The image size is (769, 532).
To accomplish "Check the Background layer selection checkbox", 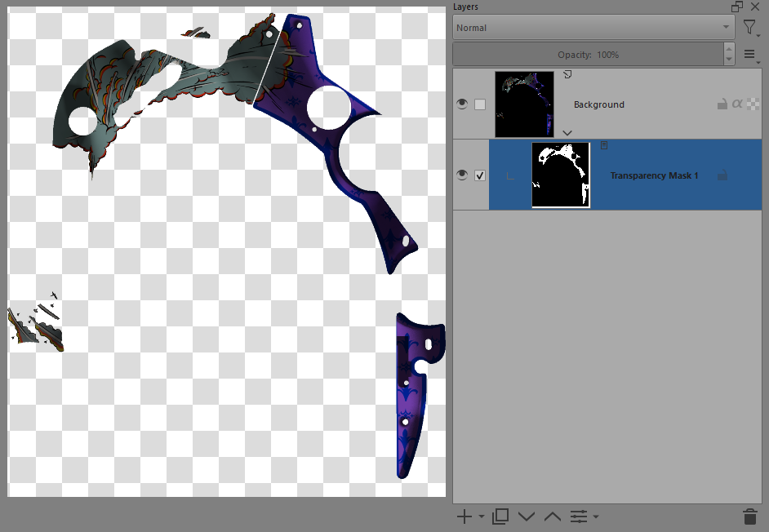I will [480, 104].
